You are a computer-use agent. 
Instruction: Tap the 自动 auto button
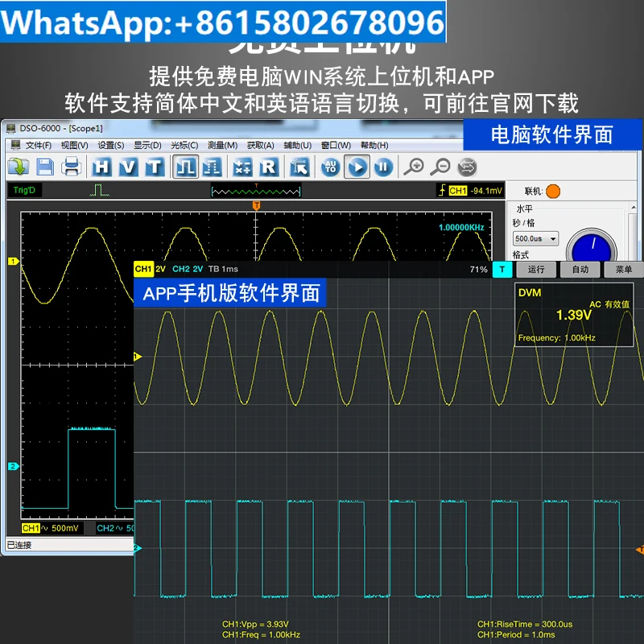point(580,270)
